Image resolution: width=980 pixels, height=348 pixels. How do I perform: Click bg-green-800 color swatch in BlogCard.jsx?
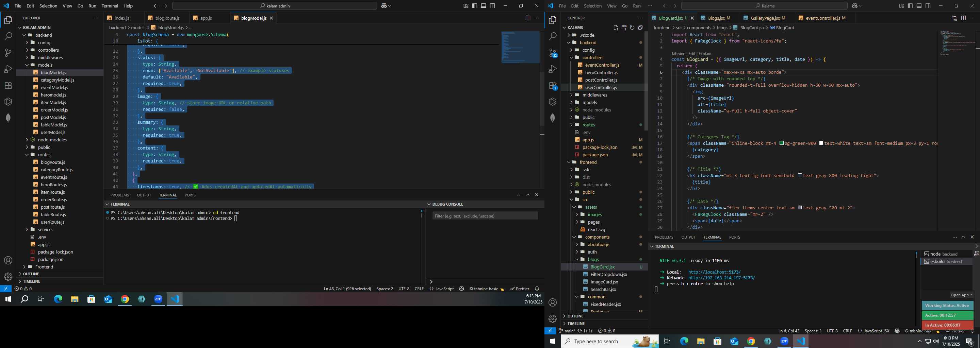(781, 143)
